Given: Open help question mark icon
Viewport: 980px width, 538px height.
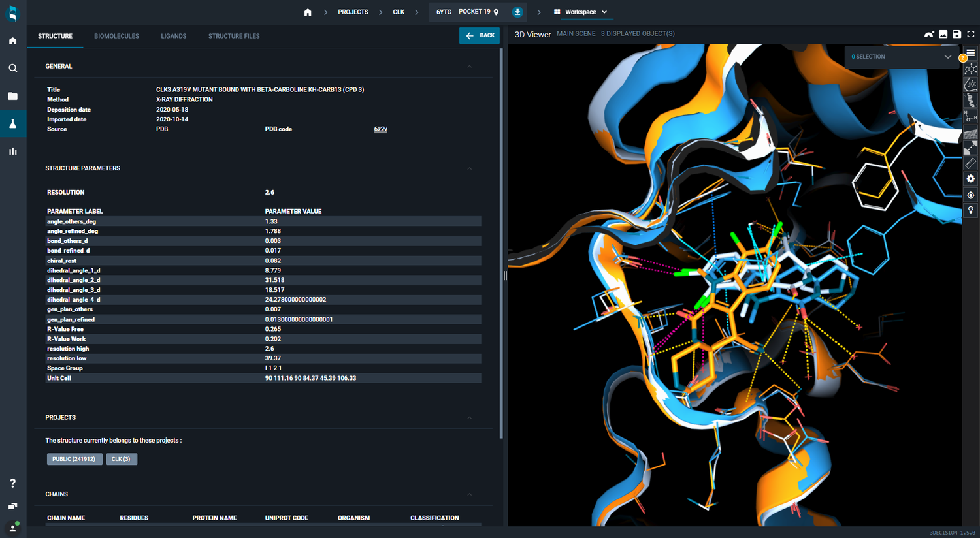Looking at the screenshot, I should coord(12,483).
